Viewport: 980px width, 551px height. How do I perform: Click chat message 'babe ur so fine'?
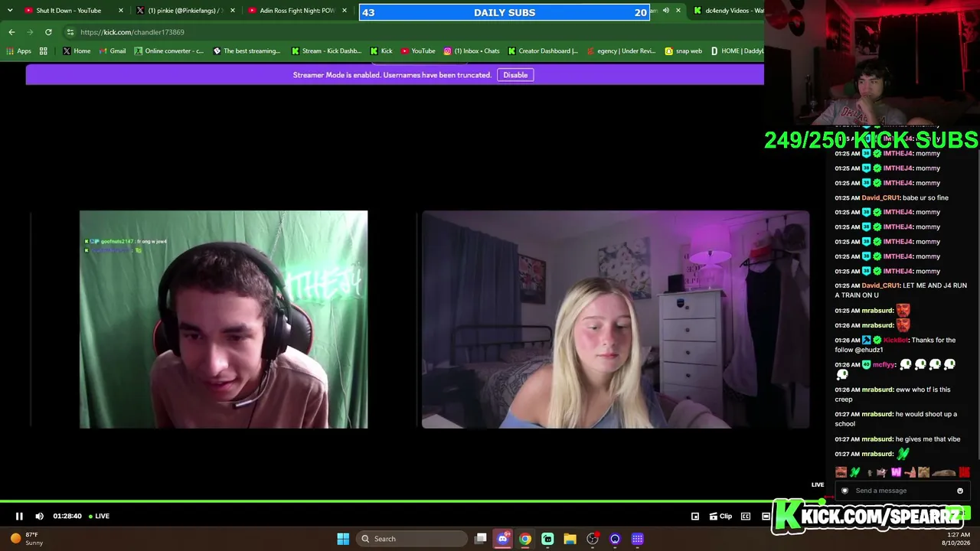point(925,197)
